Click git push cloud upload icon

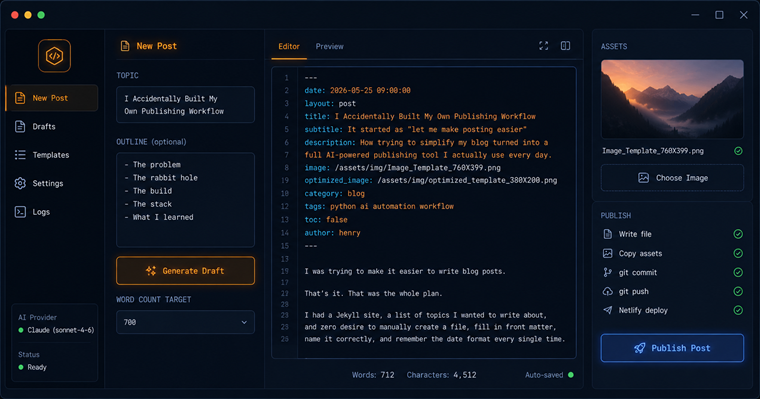607,291
